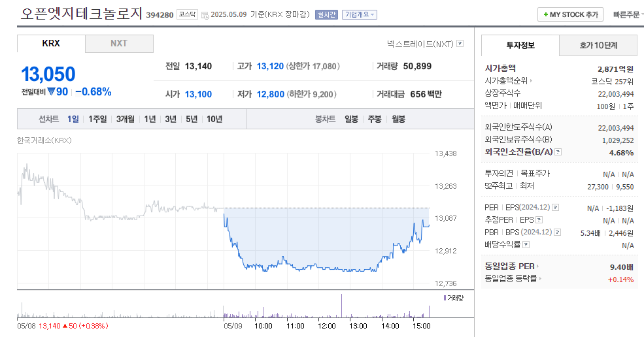Switch to the NXT tab
Viewport: 644px width, 337px height.
click(x=119, y=44)
